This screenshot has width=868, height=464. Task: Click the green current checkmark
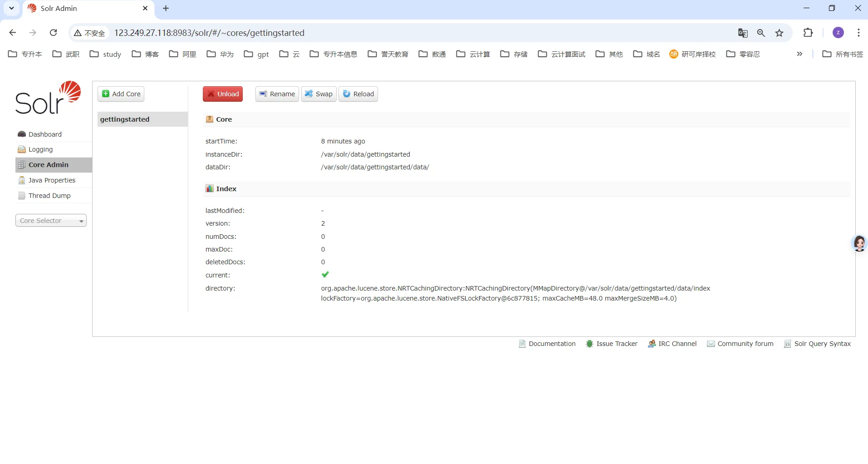(325, 275)
